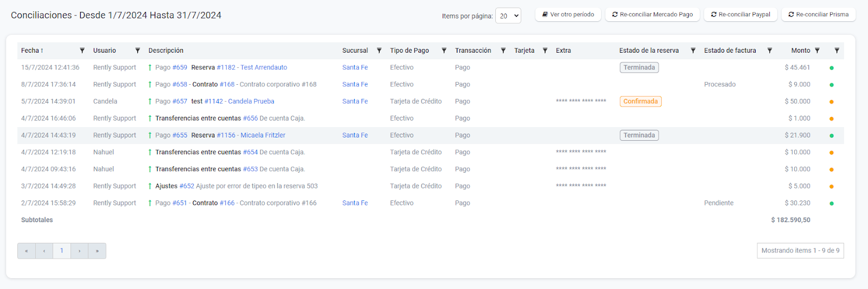The height and width of the screenshot is (289, 868).
Task: Sort table by Fecha column header
Action: tap(30, 51)
